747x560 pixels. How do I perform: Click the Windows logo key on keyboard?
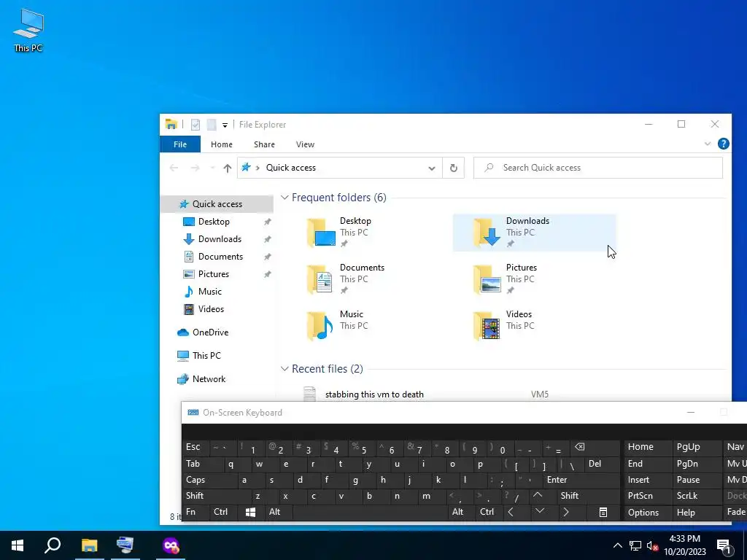click(x=250, y=512)
